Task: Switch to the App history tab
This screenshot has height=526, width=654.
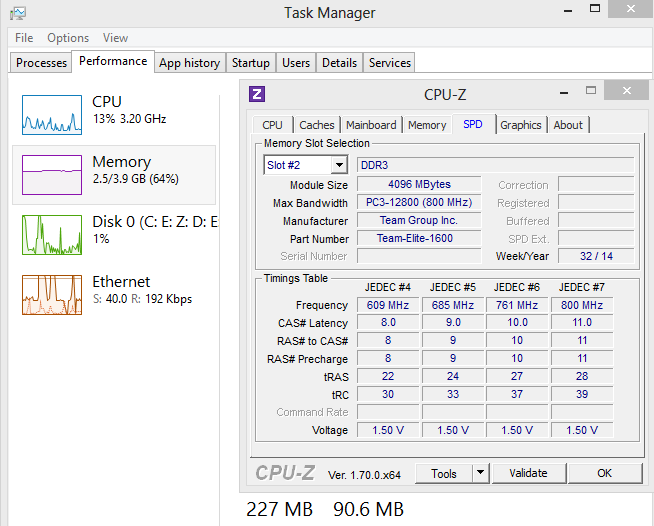Action: 189,63
